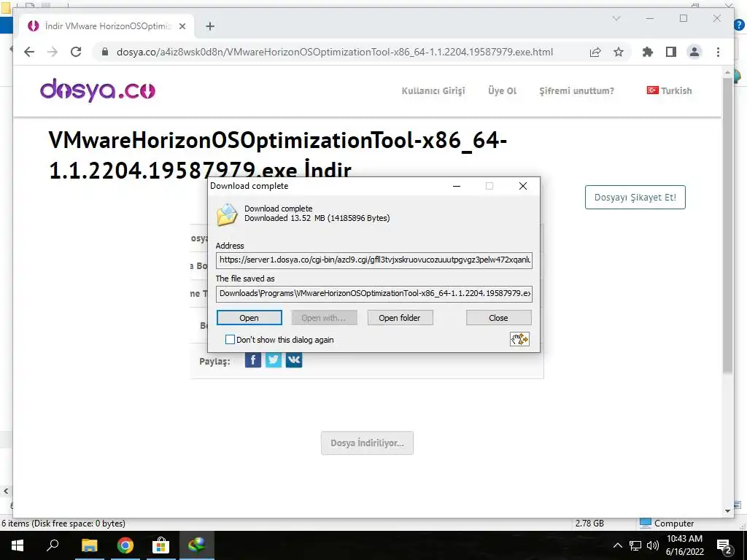Screen dimensions: 747x560
Task: Close the İndir VMware tab
Action: [x=182, y=26]
